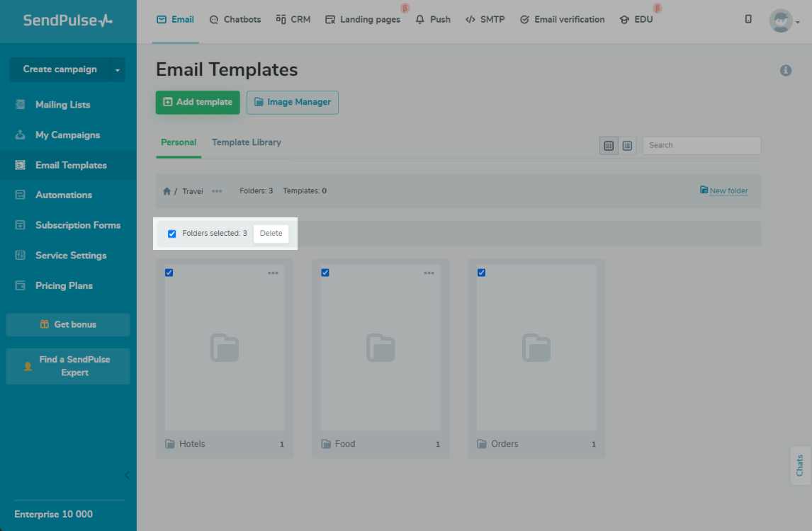Open the Food folder thumbnail

pyautogui.click(x=380, y=348)
